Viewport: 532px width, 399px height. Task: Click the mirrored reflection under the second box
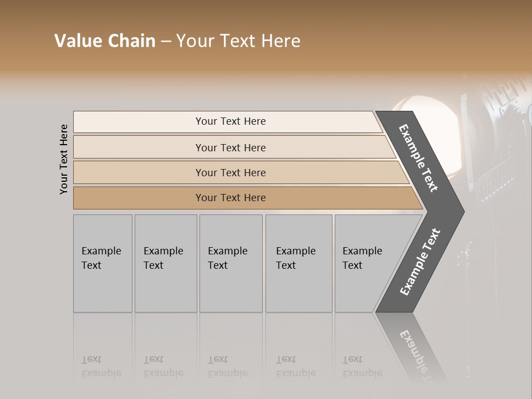(165, 366)
